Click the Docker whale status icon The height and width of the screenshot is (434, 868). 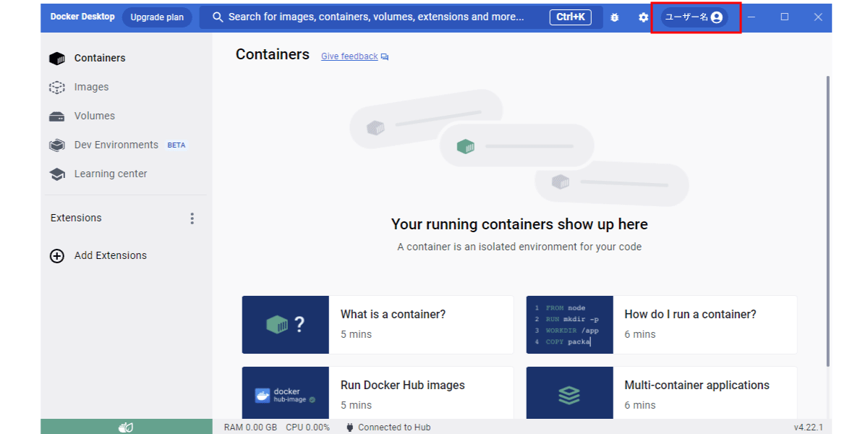(x=126, y=427)
